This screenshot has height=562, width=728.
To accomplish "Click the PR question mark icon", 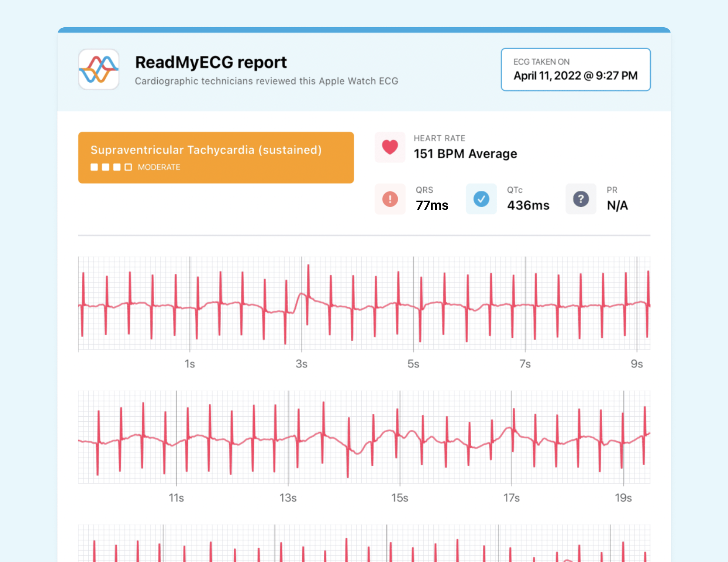I will coord(581,199).
